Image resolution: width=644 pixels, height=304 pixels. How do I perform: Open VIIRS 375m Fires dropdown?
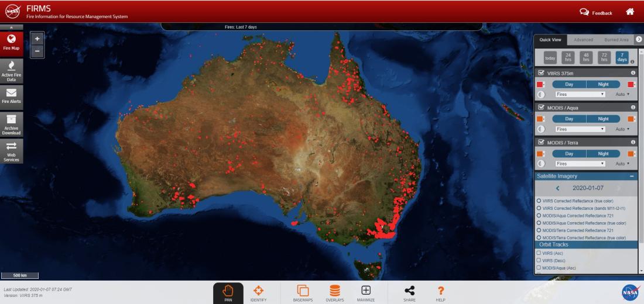point(580,94)
